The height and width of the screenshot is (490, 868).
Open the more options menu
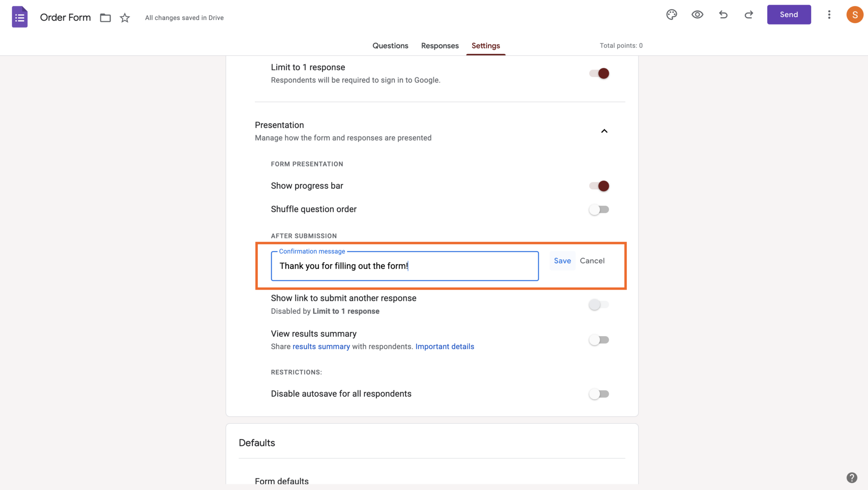829,14
